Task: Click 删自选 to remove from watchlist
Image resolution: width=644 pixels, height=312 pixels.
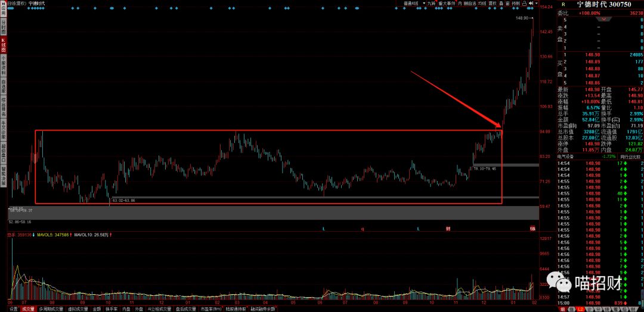Action: [x=470, y=4]
